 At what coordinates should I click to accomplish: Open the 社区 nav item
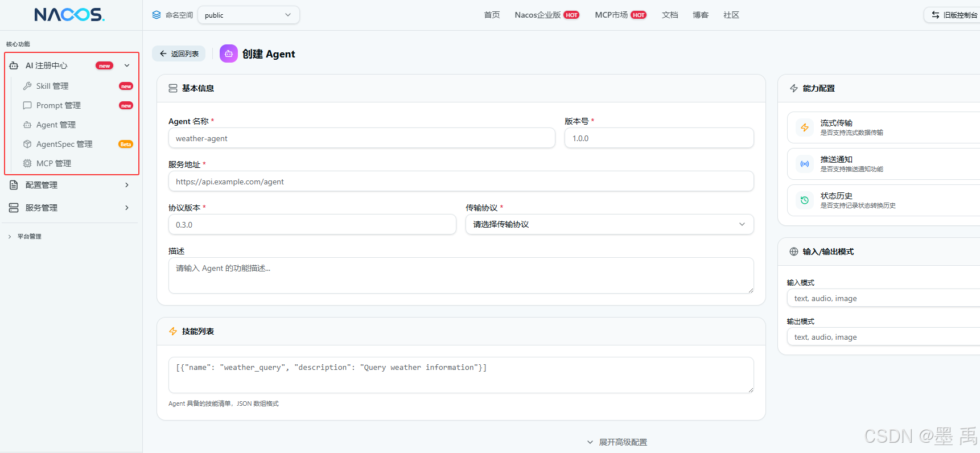pyautogui.click(x=731, y=15)
